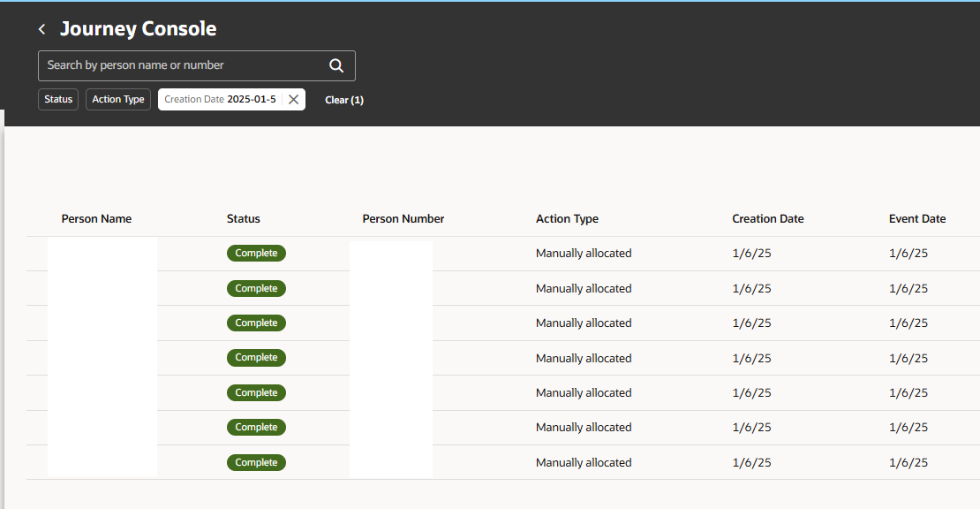Click the search magnifier icon
Image resolution: width=980 pixels, height=509 pixels.
[x=335, y=65]
